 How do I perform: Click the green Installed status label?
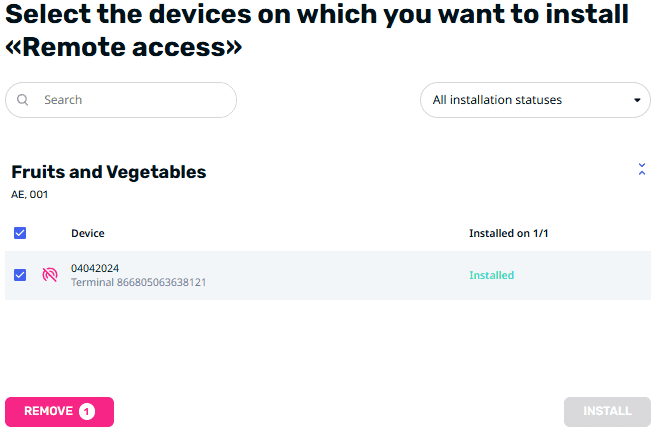492,275
